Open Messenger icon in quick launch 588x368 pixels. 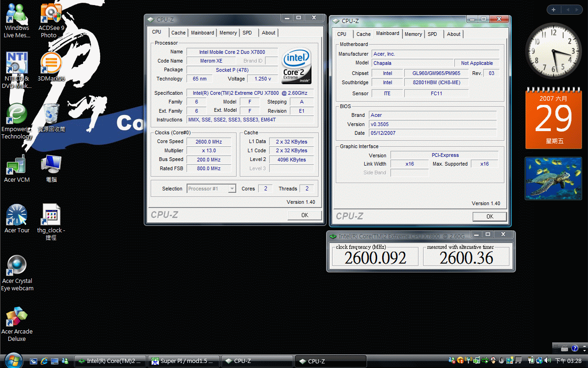65,362
